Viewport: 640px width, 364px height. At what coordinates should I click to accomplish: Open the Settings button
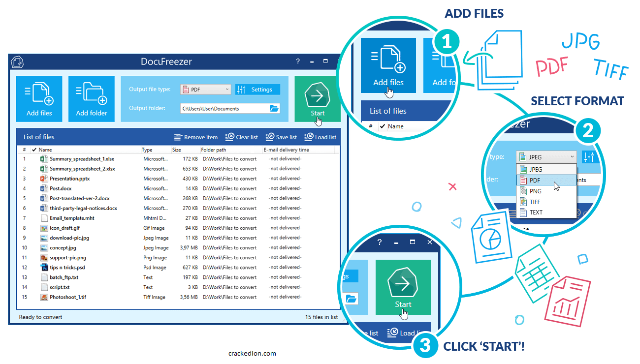pos(257,90)
